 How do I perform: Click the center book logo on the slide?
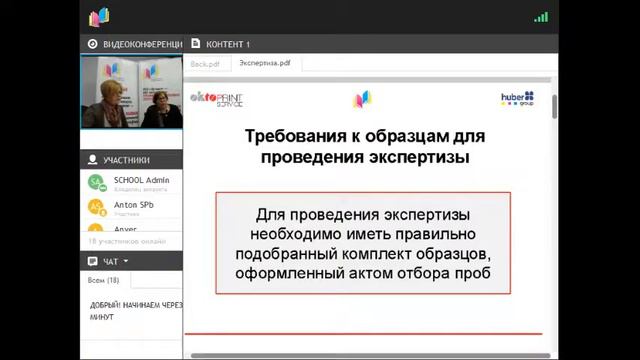point(362,99)
